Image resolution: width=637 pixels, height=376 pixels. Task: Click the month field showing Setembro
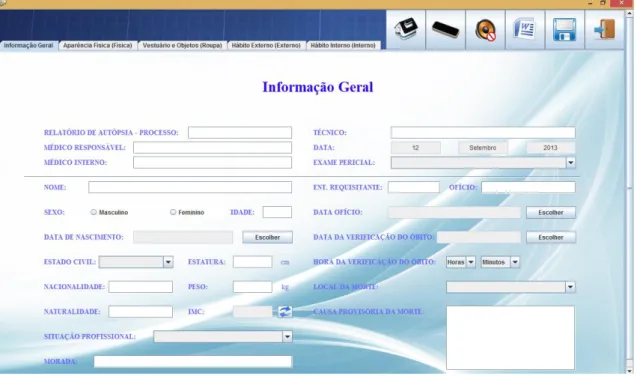[x=483, y=148]
